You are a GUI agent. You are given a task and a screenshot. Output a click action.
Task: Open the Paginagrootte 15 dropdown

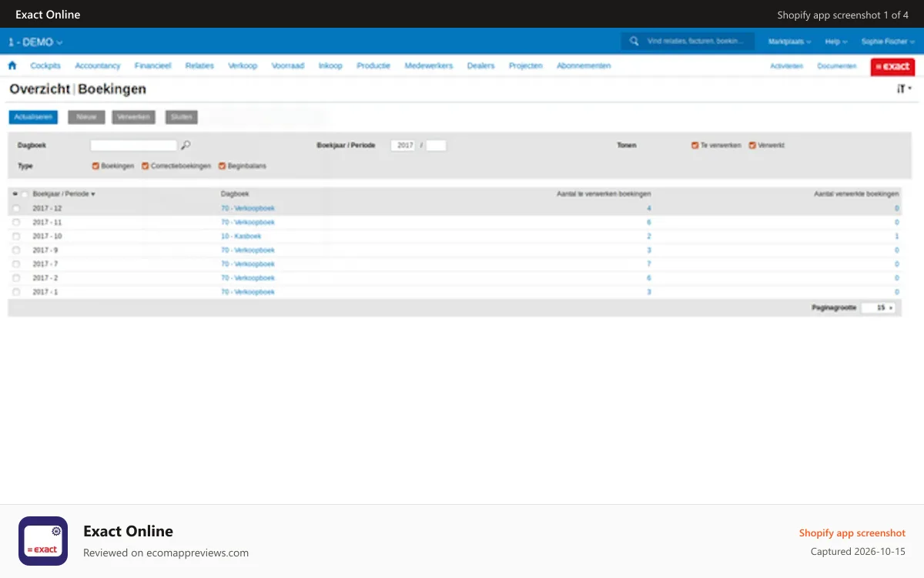tap(879, 307)
